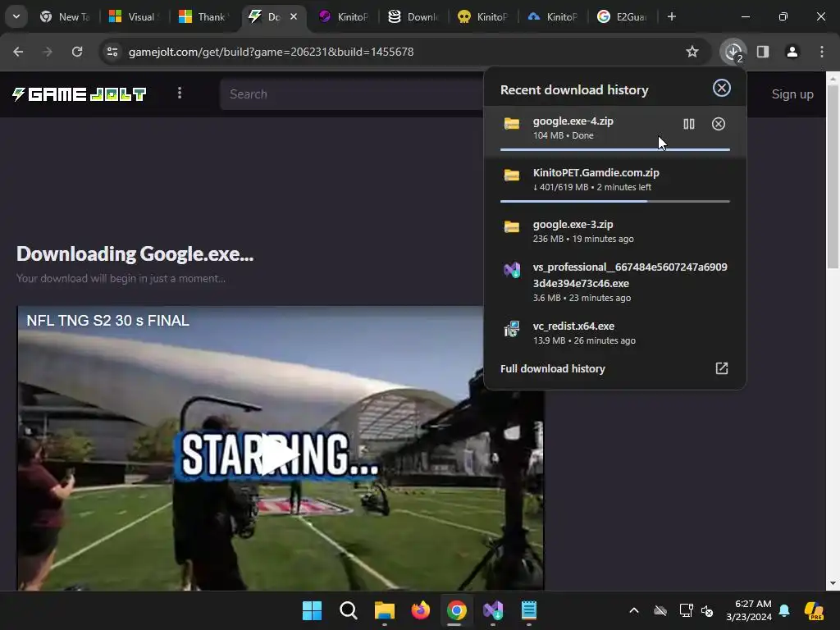Open the network status tray icon

[x=687, y=610]
